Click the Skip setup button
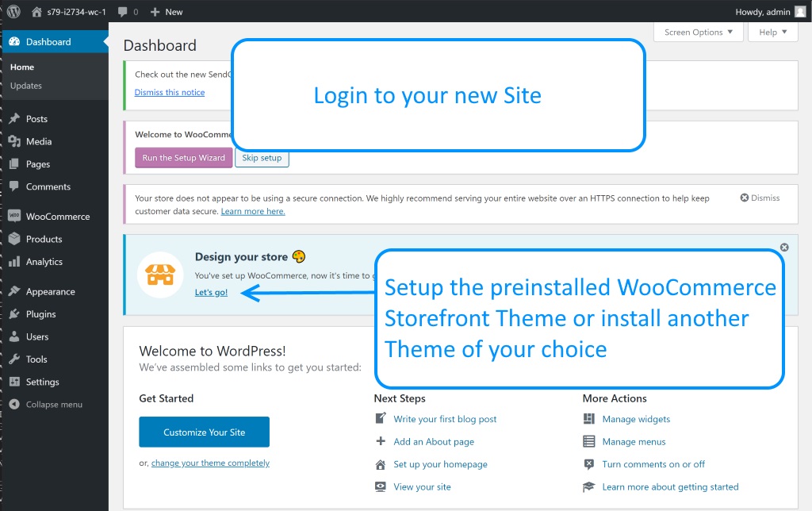 tap(262, 158)
